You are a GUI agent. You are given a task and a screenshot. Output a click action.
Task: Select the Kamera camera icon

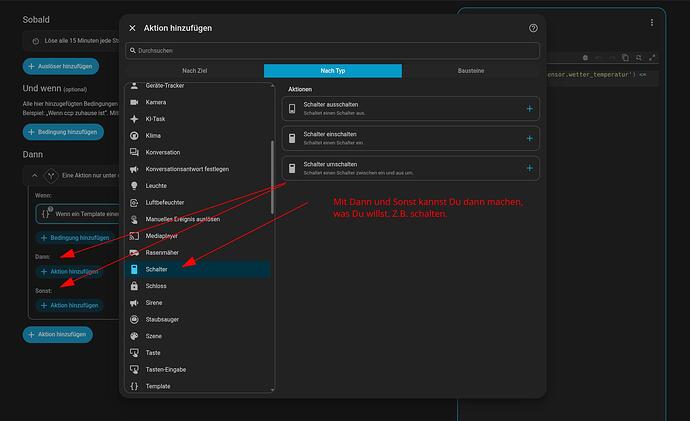(x=134, y=102)
